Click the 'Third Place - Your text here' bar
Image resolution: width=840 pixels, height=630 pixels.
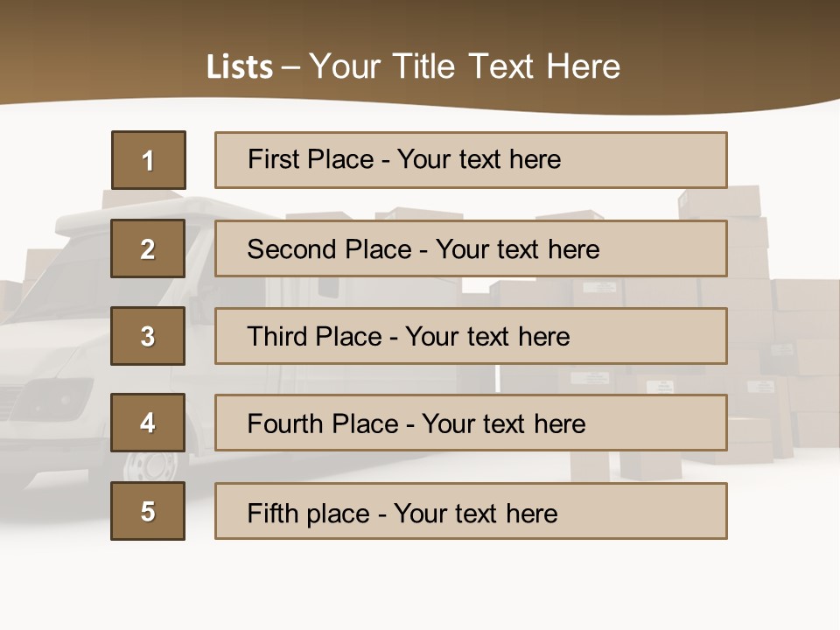(471, 336)
